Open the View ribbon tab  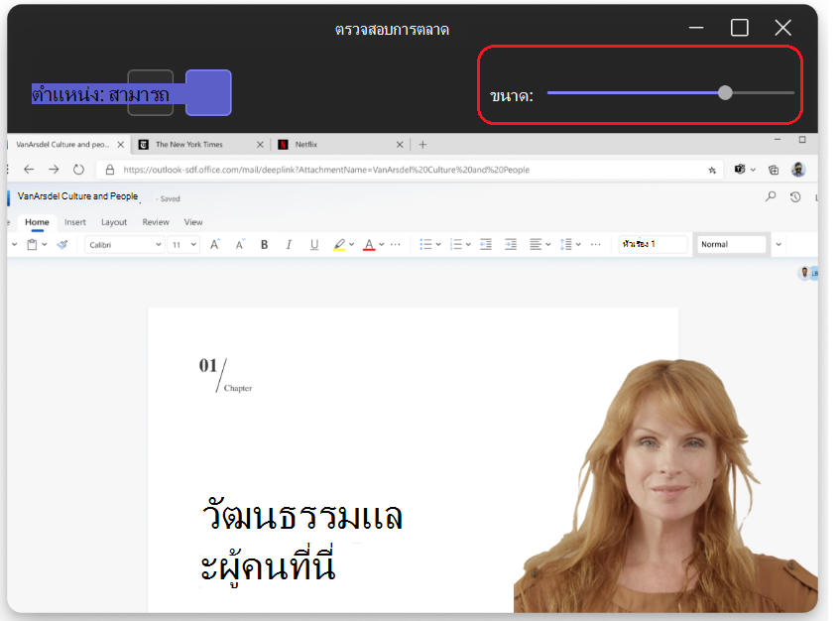click(193, 222)
